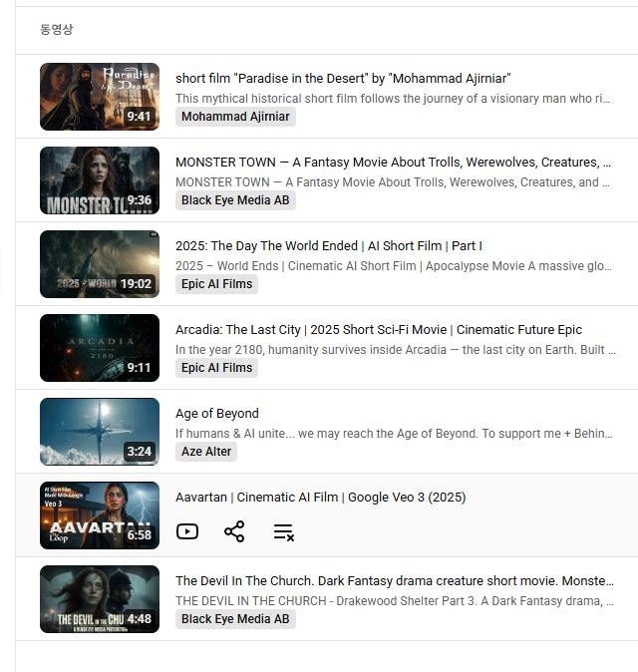Click the remove from playlist icon
Viewport: 638px width, 672px height.
coord(284,532)
